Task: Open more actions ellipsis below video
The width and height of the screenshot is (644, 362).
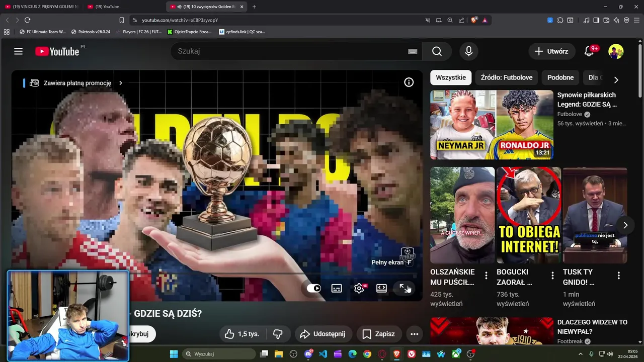Action: tap(414, 334)
